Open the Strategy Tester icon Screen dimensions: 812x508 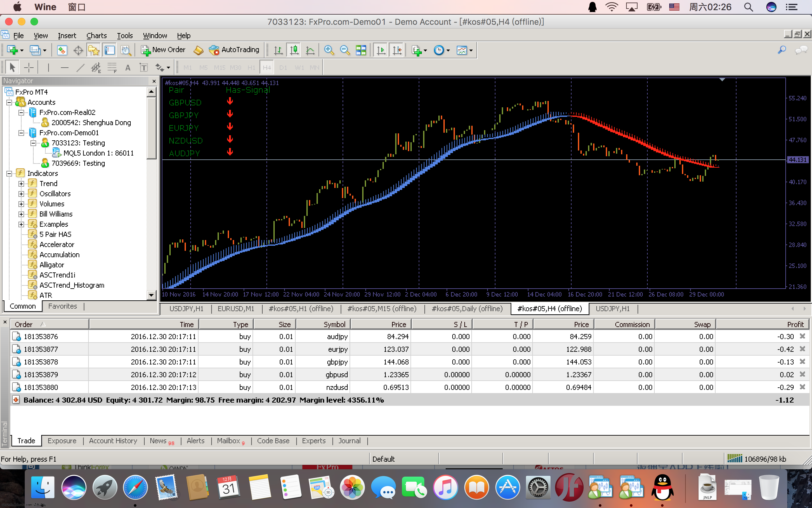[x=126, y=50]
